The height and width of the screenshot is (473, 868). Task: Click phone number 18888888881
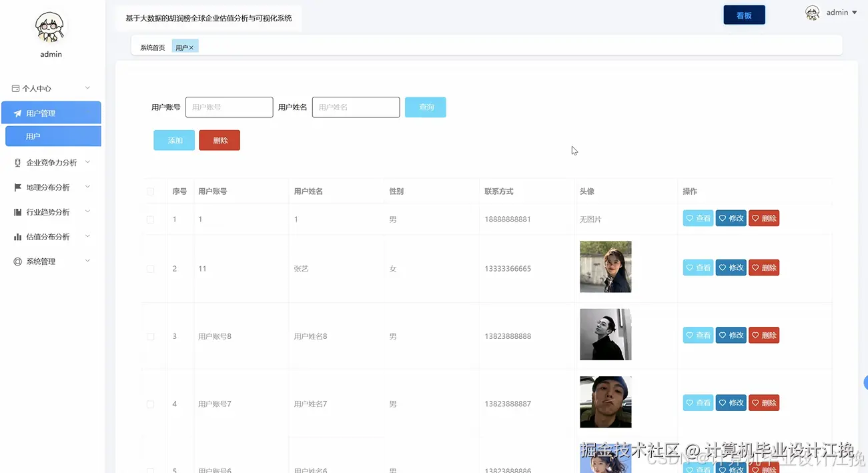508,219
